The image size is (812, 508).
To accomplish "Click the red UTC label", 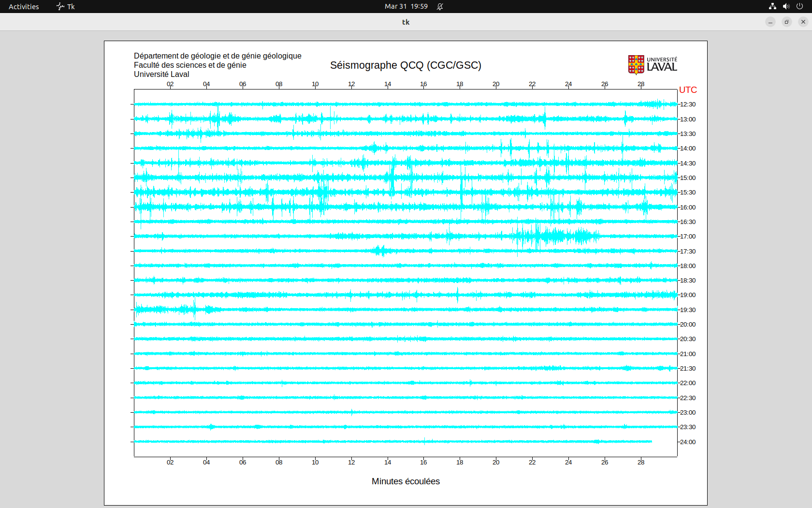I will 688,90.
